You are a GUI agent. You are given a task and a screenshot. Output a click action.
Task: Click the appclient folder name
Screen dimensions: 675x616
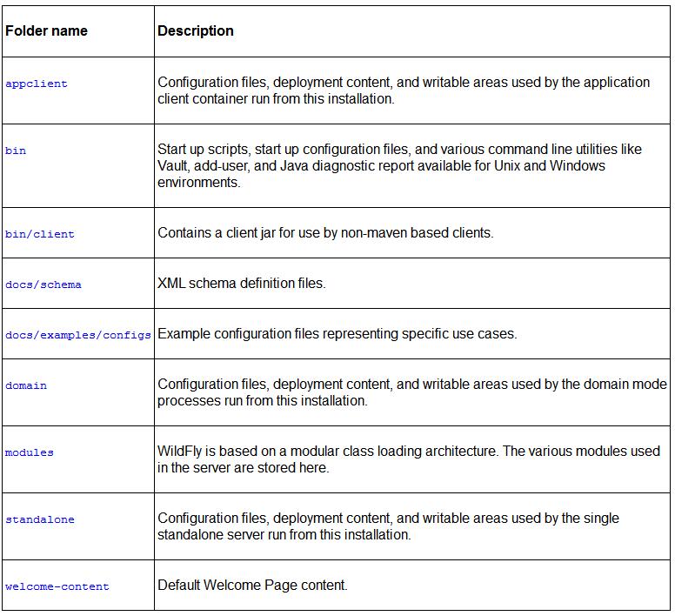[37, 84]
